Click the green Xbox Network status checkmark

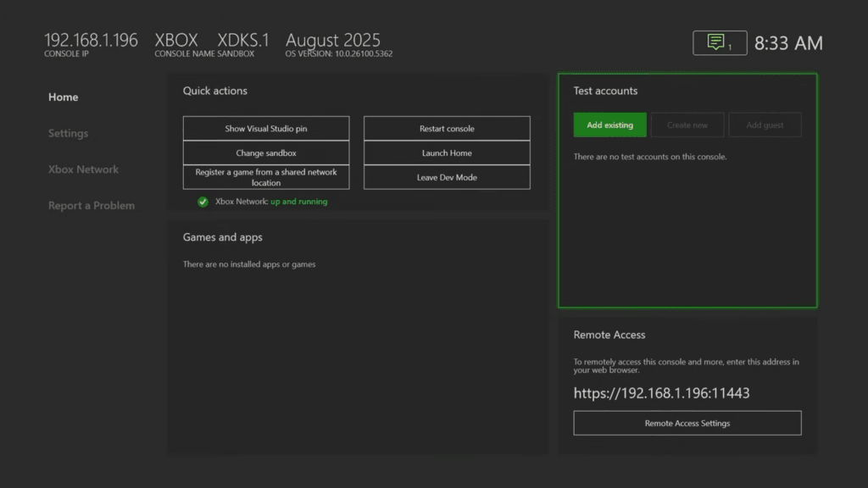[x=203, y=202]
